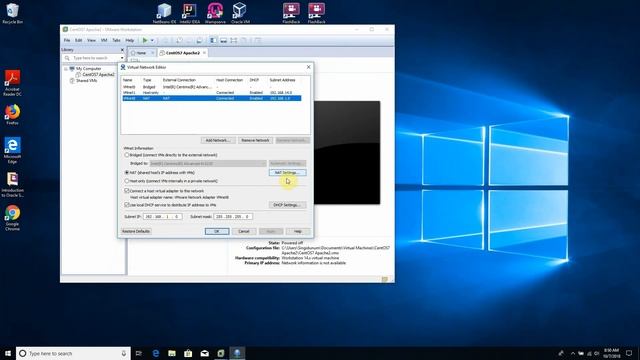Image resolution: width=640 pixels, height=360 pixels.
Task: Open the Bridged to adapter dropdown
Action: pos(208,164)
